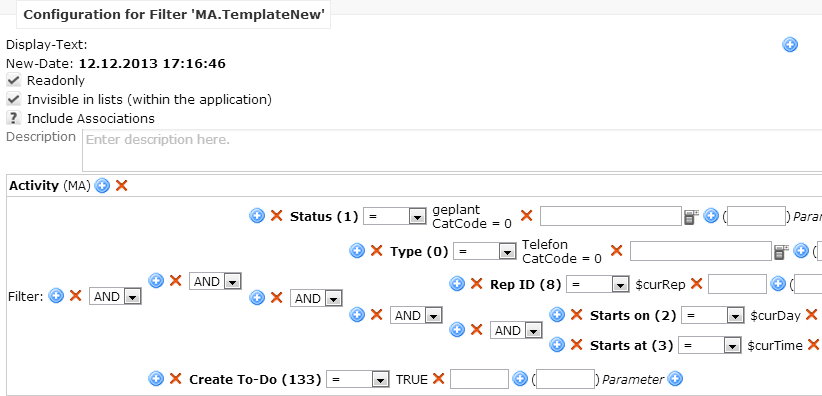The height and width of the screenshot is (396, 822).
Task: Open the root Filter AND dropdown
Action: 115,297
